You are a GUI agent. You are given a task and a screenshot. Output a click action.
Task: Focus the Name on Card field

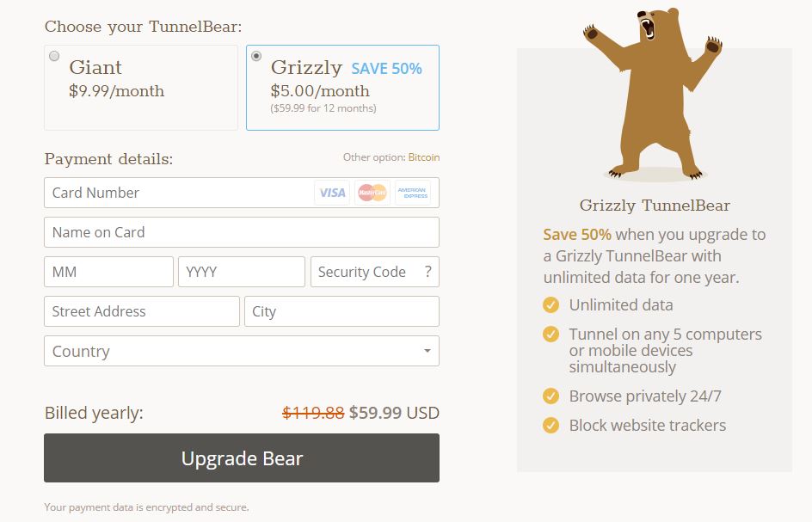coord(242,232)
